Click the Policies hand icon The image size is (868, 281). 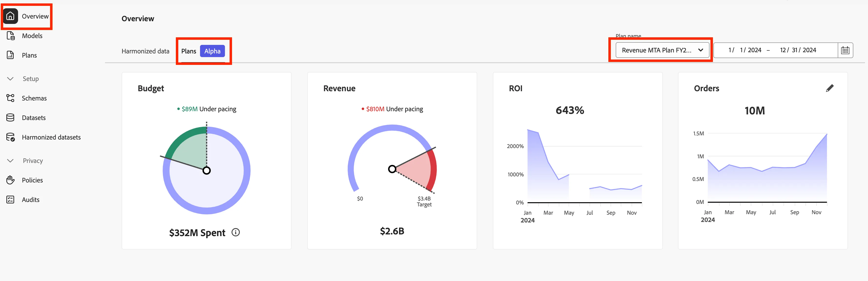[x=11, y=180]
